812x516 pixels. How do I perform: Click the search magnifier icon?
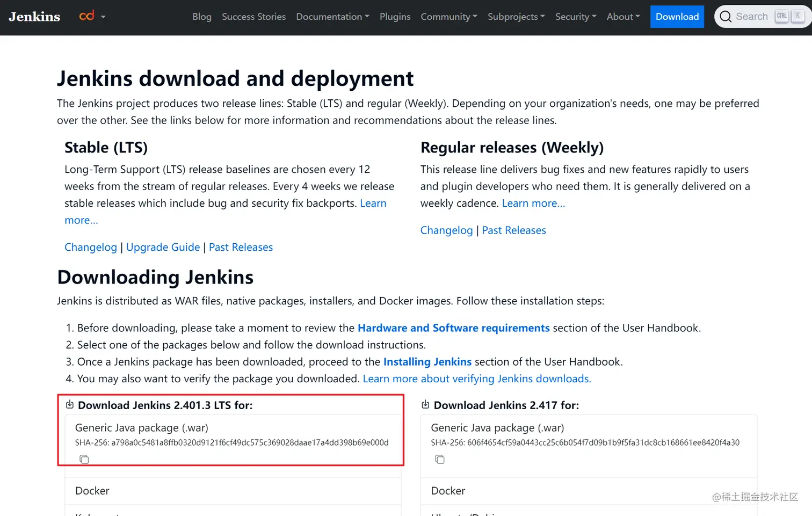click(x=726, y=17)
